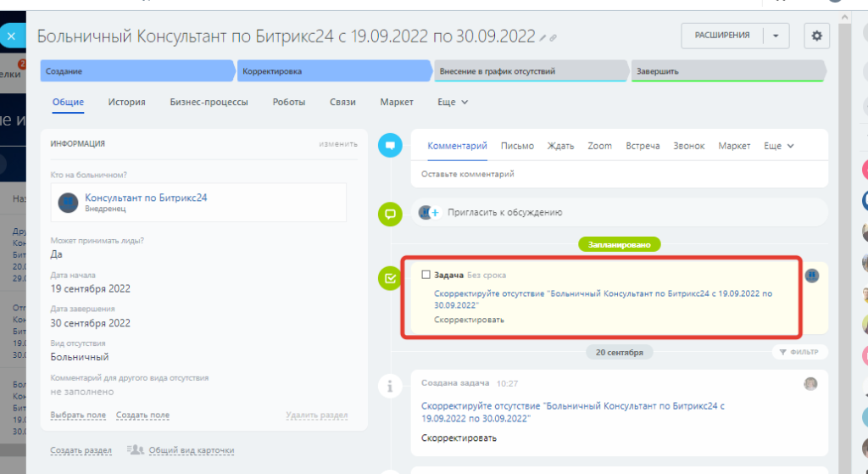Click the Удалить раздел link
The image size is (868, 474).
click(x=317, y=415)
